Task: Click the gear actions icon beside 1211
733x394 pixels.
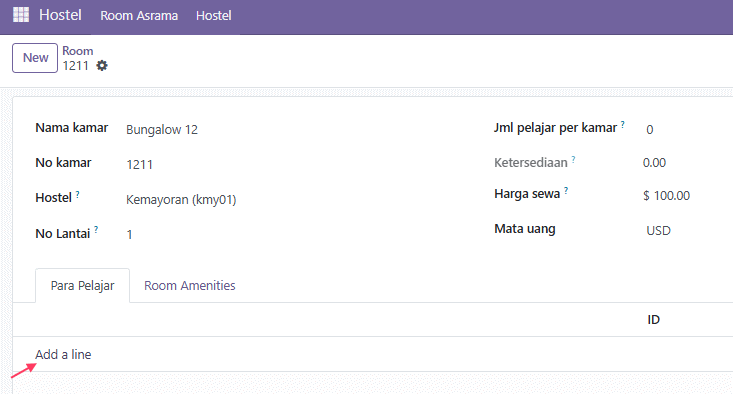Action: (102, 65)
